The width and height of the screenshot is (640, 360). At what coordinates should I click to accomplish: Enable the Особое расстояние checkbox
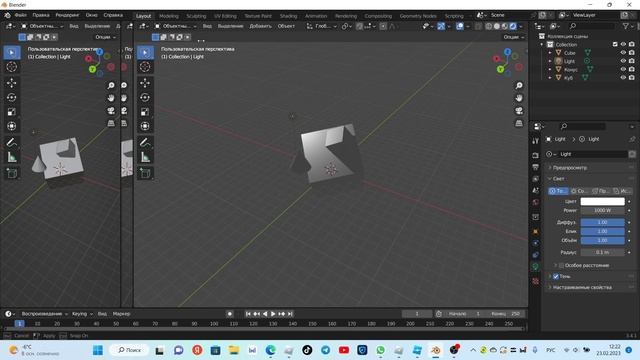562,266
